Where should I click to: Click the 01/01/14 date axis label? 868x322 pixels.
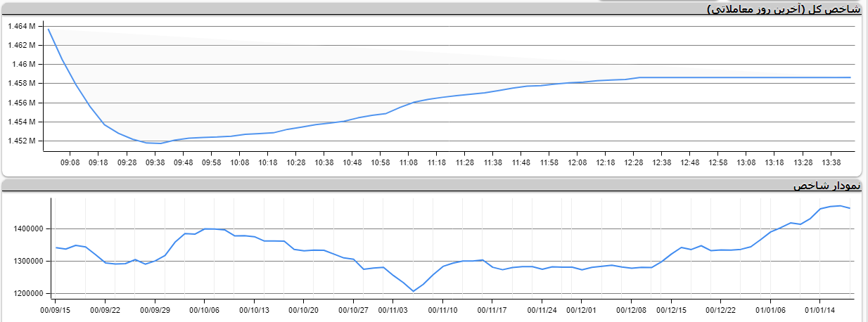point(819,309)
